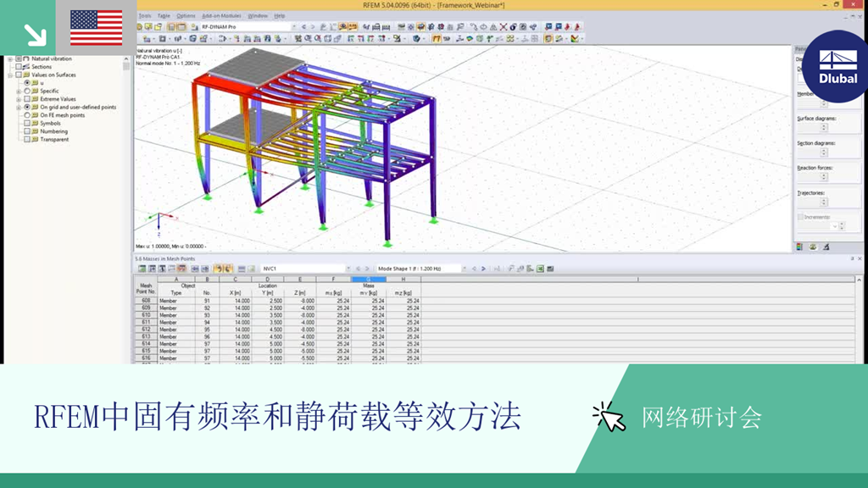Open the Mode Shape 1 dropdown

point(421,269)
